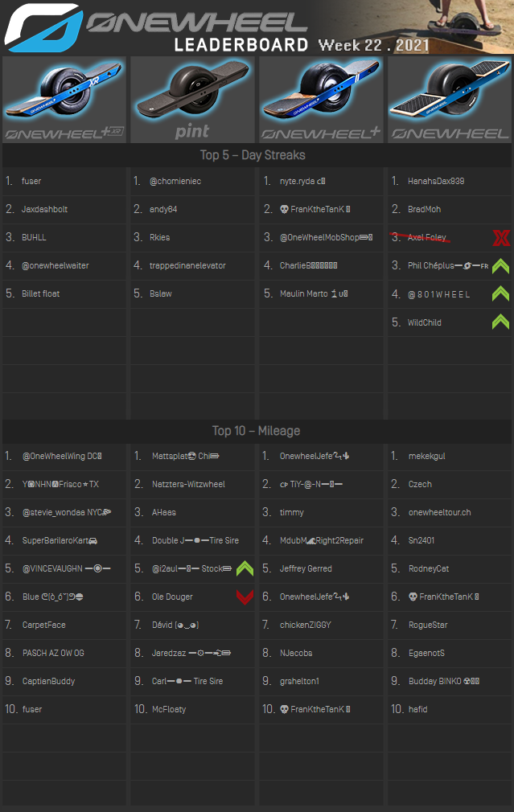Click green up arrow beside @801WHEEL
The width and height of the screenshot is (514, 812).
pyautogui.click(x=500, y=294)
